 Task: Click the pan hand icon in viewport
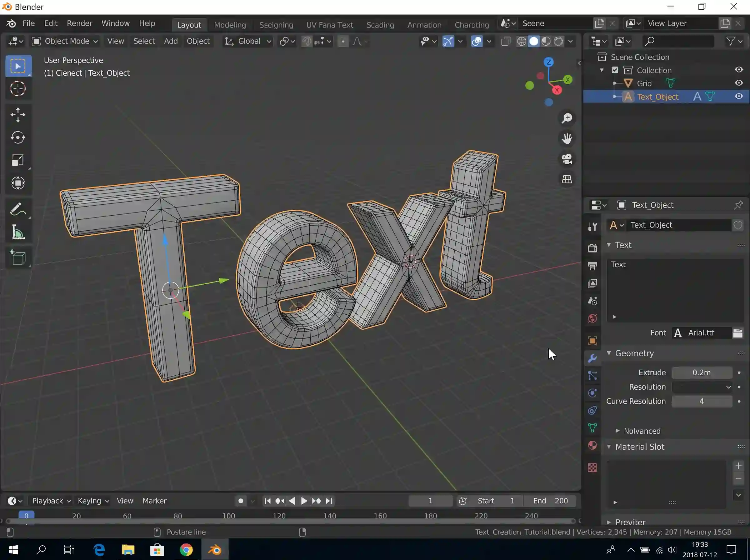(x=567, y=138)
